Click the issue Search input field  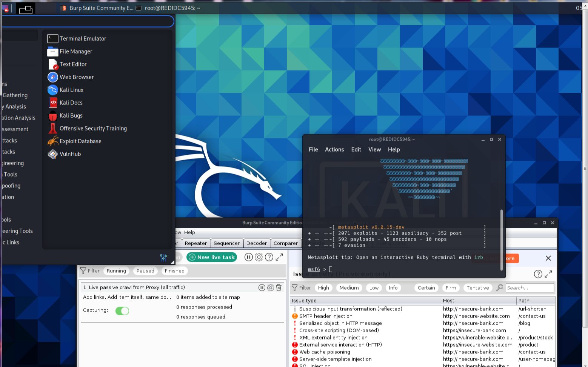coord(530,288)
